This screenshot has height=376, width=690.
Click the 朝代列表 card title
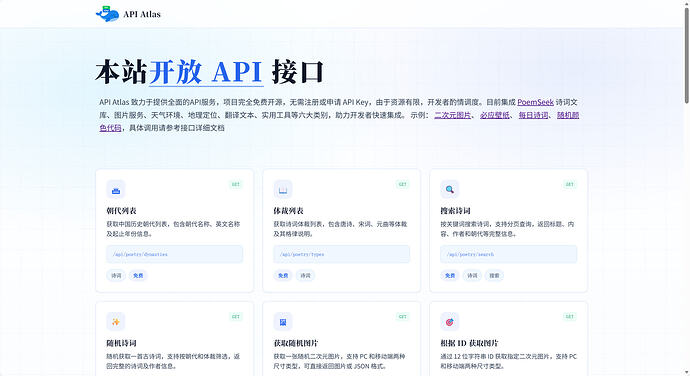121,210
